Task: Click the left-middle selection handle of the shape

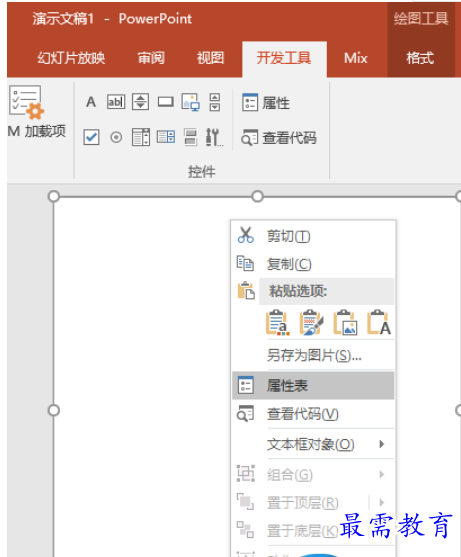Action: [x=54, y=410]
